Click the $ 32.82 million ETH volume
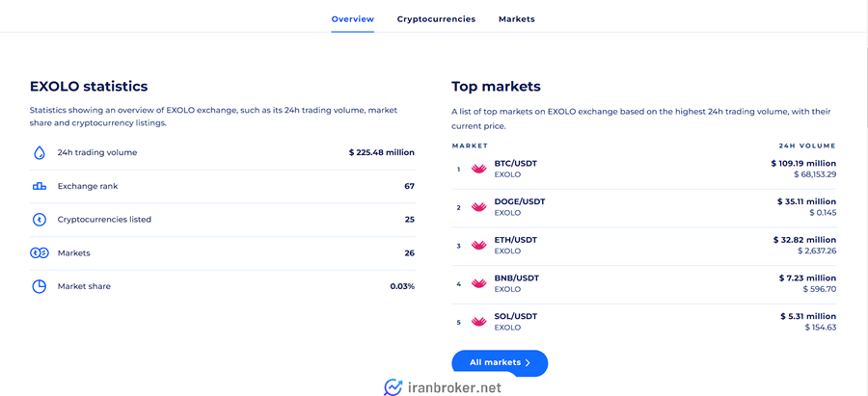Screen dimensions: 868x396 point(805,240)
